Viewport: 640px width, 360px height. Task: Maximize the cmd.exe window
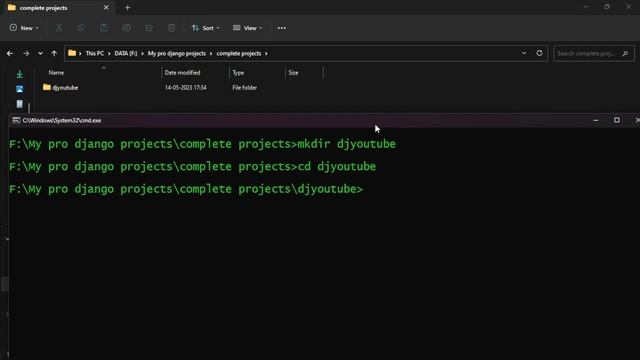click(x=617, y=120)
